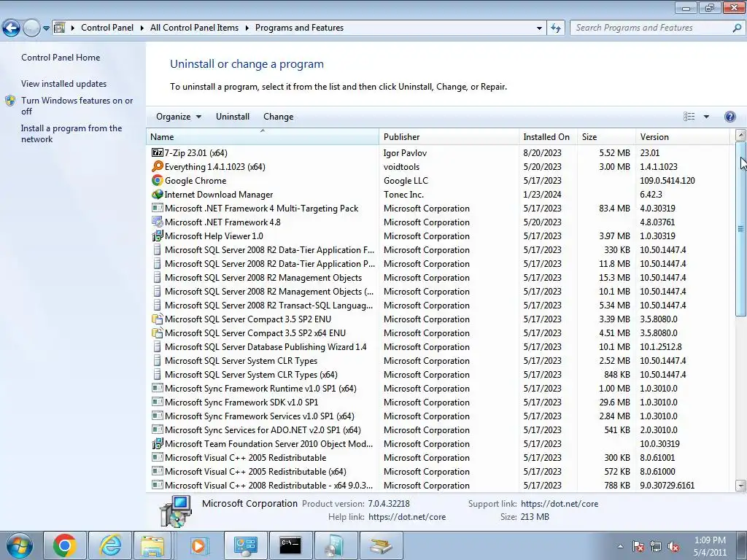Screen dimensions: 747x560
Task: Open Internet Explorer from the taskbar
Action: coord(110,545)
